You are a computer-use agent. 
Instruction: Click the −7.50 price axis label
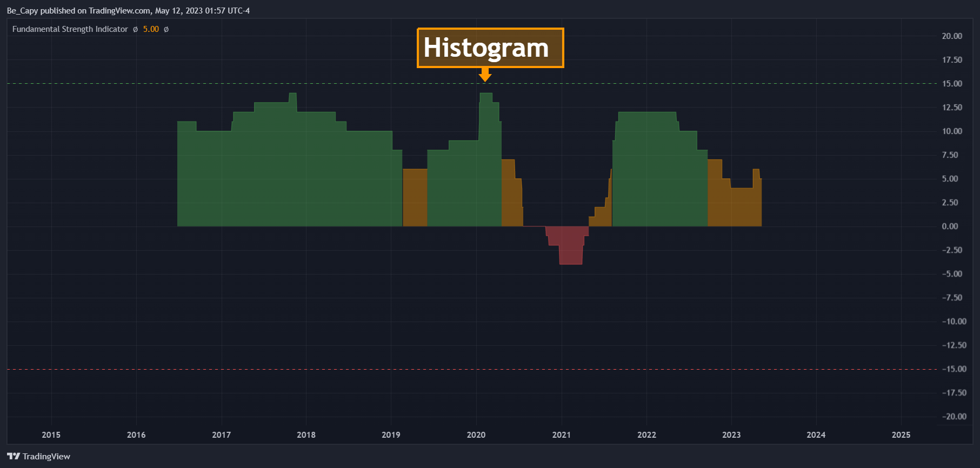click(952, 298)
